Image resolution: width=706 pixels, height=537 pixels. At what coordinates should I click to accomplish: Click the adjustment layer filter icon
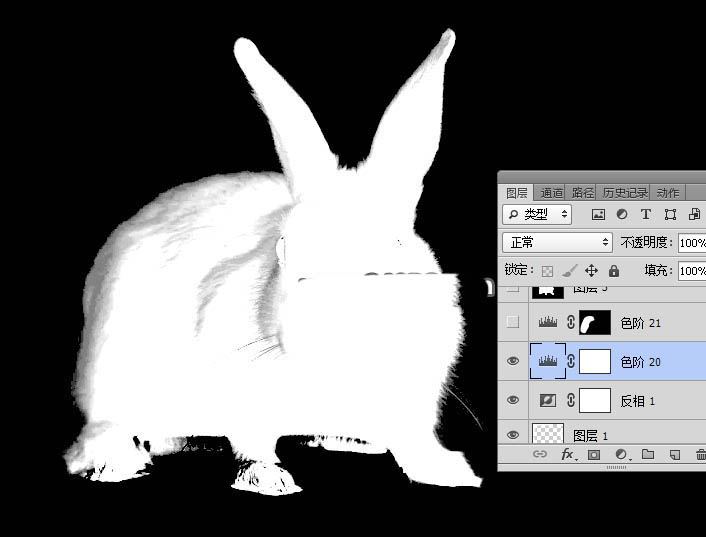click(x=622, y=215)
